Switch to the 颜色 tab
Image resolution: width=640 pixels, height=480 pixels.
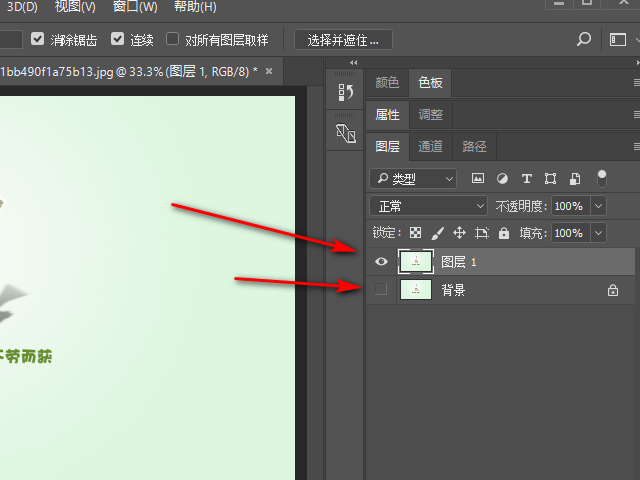[x=387, y=82]
